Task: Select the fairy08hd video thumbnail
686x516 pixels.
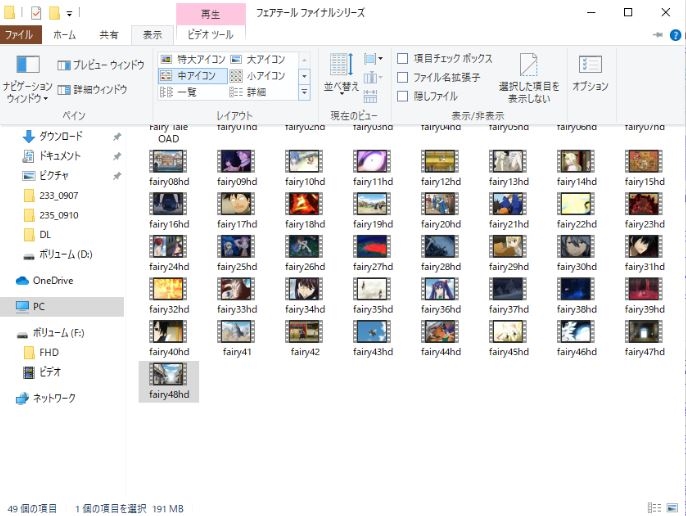Action: click(x=168, y=161)
